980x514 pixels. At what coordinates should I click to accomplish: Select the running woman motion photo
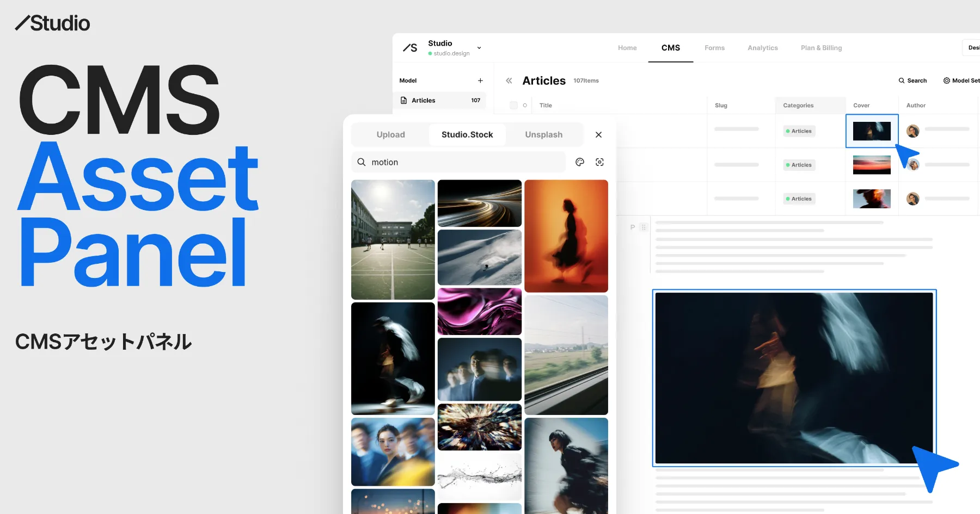(566, 466)
